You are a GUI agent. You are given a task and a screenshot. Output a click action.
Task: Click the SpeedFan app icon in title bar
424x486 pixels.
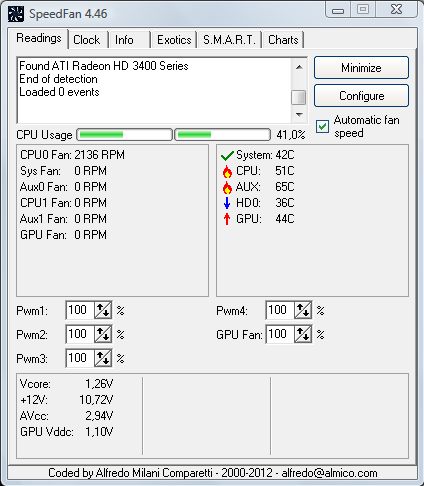pos(16,14)
